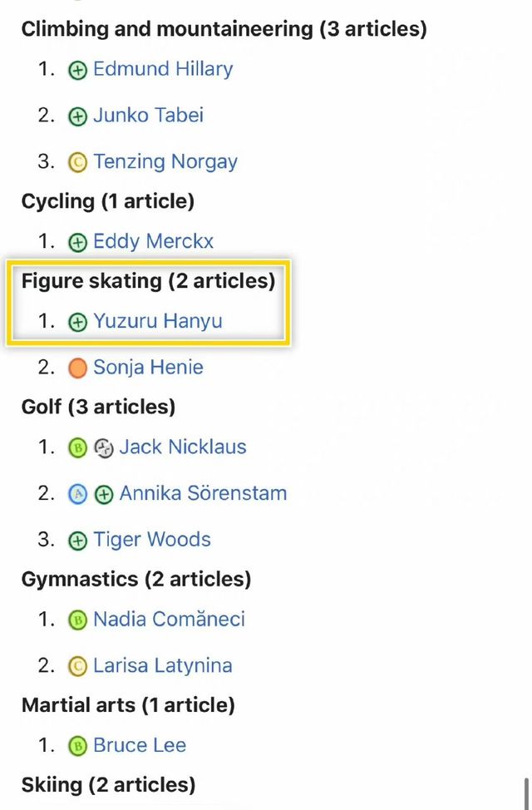Click the A-class icon beside Annika Sörenstam
Image resolution: width=532 pixels, height=810 pixels.
pos(77,494)
